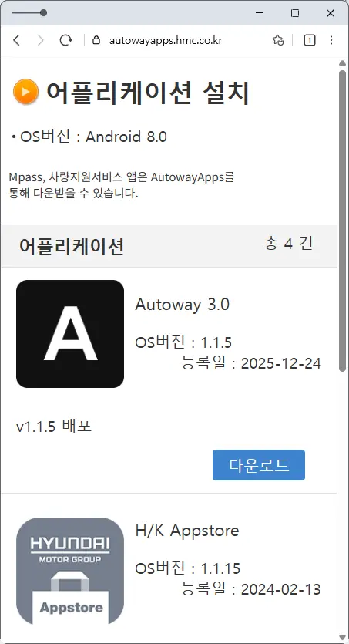Click scrollbar down arrow at bottom
The image size is (349, 644).
342,637
